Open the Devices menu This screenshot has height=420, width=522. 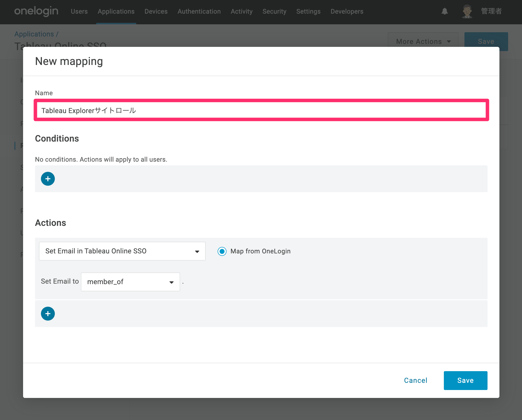pyautogui.click(x=156, y=11)
